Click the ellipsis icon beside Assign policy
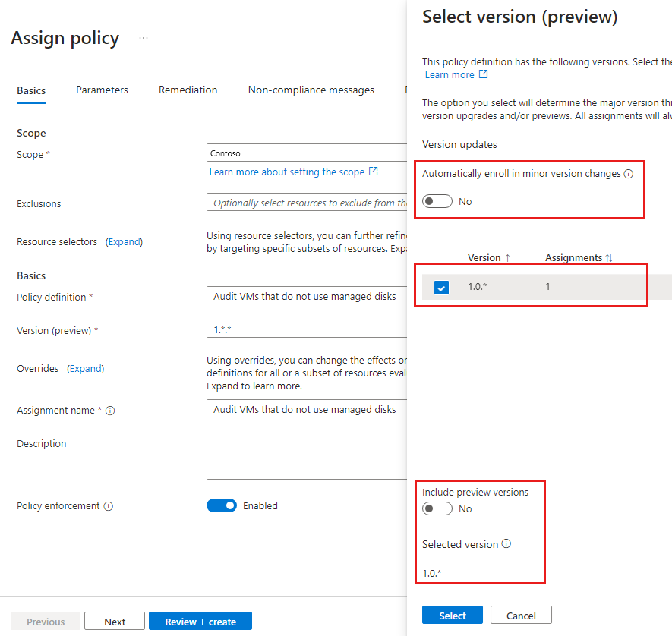672x636 pixels. [x=144, y=38]
